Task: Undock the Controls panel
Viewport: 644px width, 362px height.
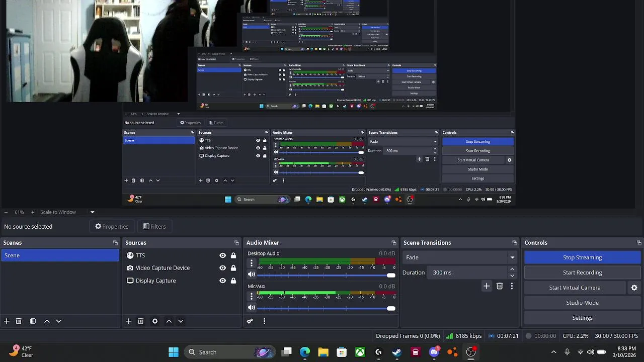Action: tap(639, 243)
